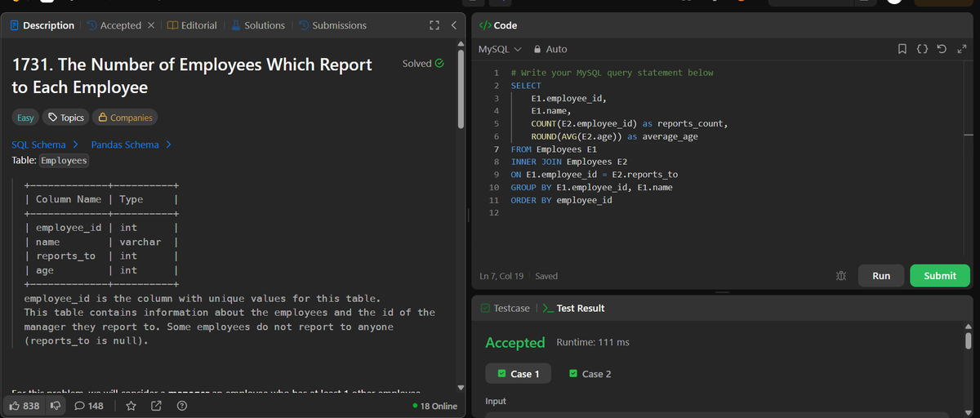Screen dimensions: 980x418
Task: Maximize the code editor panel
Action: pyautogui.click(x=962, y=50)
